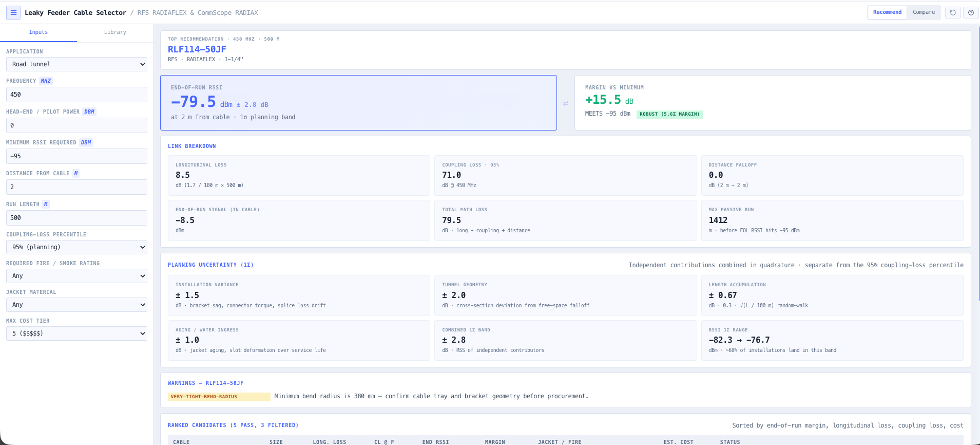
Task: Click the Tunnel geometry ± 2.0 card
Action: pos(565,295)
